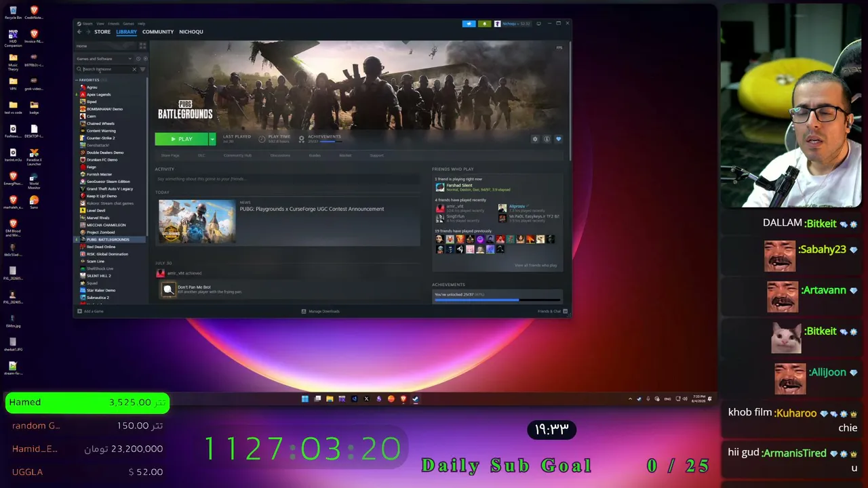Click the Apex Legends game icon
The width and height of the screenshot is (868, 488).
[x=83, y=94]
